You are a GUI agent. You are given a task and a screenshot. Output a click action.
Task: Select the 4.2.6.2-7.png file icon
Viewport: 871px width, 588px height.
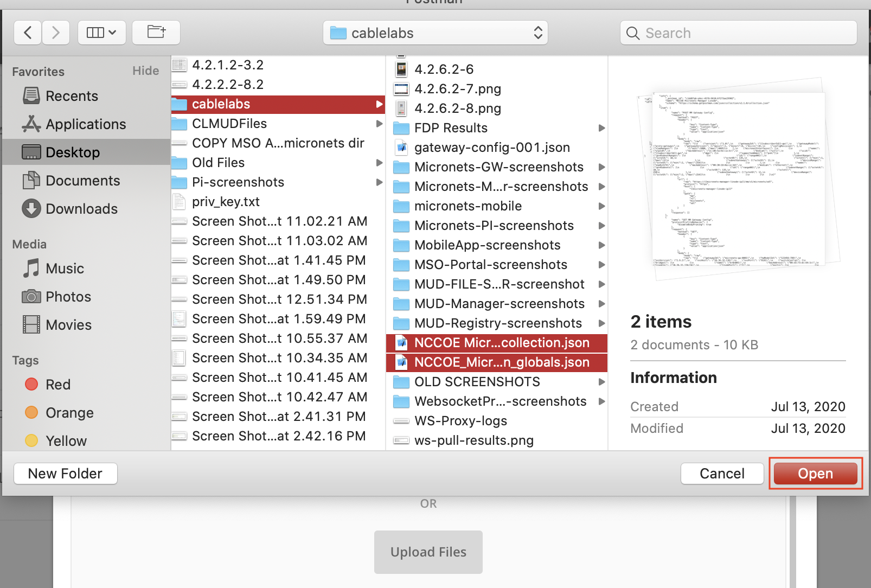[401, 89]
